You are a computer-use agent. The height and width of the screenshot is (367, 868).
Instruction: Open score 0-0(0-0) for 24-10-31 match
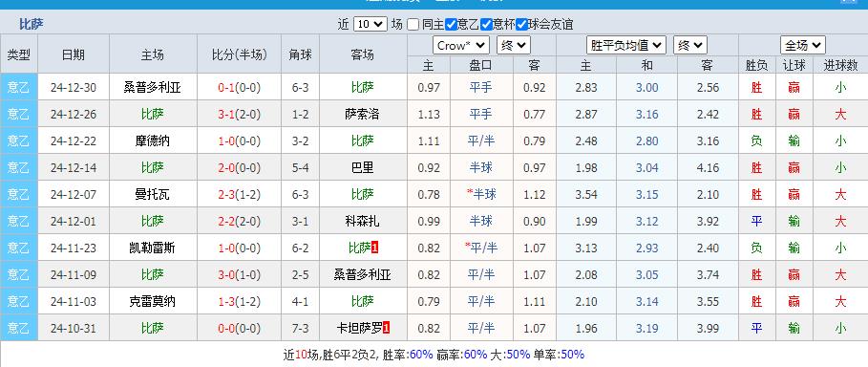pyautogui.click(x=239, y=328)
